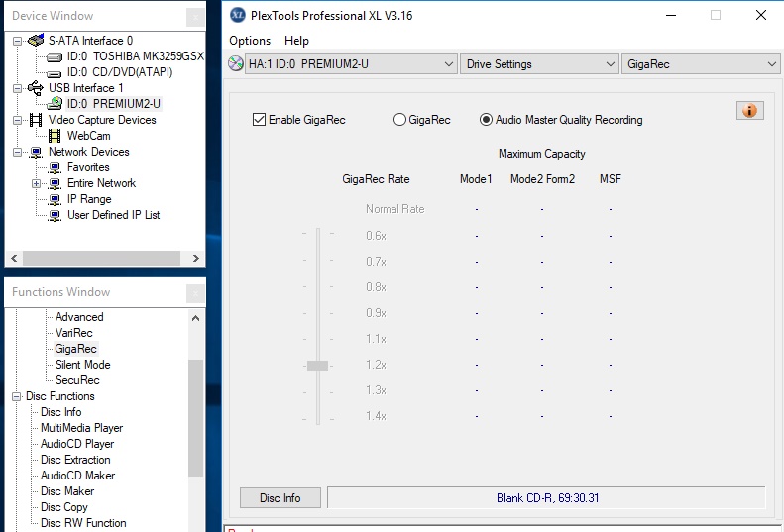Maximize the PlexTools Professional XL window

tap(716, 15)
